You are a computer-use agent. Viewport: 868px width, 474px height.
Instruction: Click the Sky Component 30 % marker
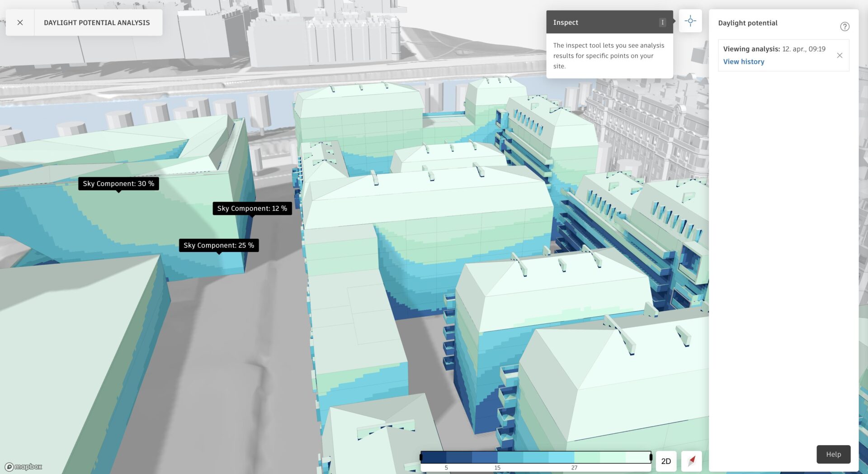[x=118, y=184]
